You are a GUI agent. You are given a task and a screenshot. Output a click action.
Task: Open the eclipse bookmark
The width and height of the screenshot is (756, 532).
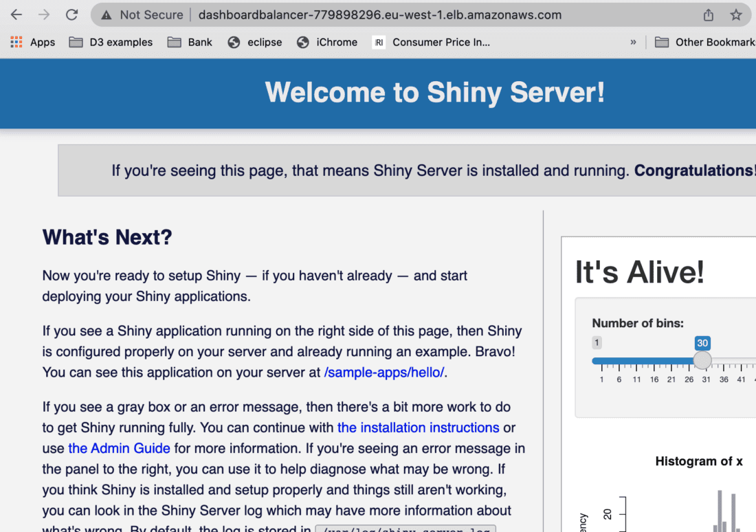(x=255, y=42)
